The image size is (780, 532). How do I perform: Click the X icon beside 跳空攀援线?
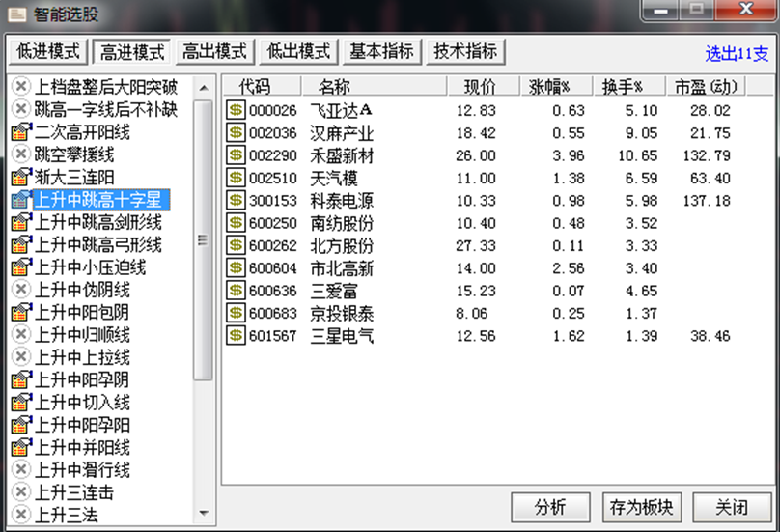(21, 154)
